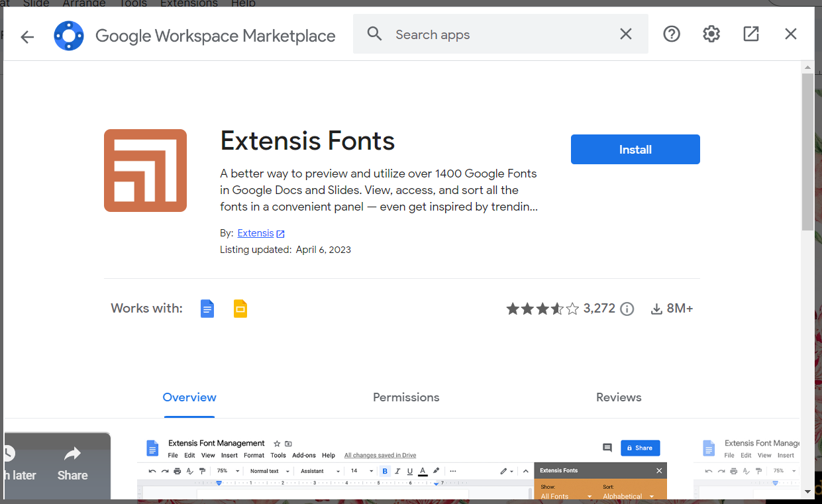This screenshot has width=822, height=504.
Task: Click the back arrow in the Marketplace header
Action: (x=26, y=36)
